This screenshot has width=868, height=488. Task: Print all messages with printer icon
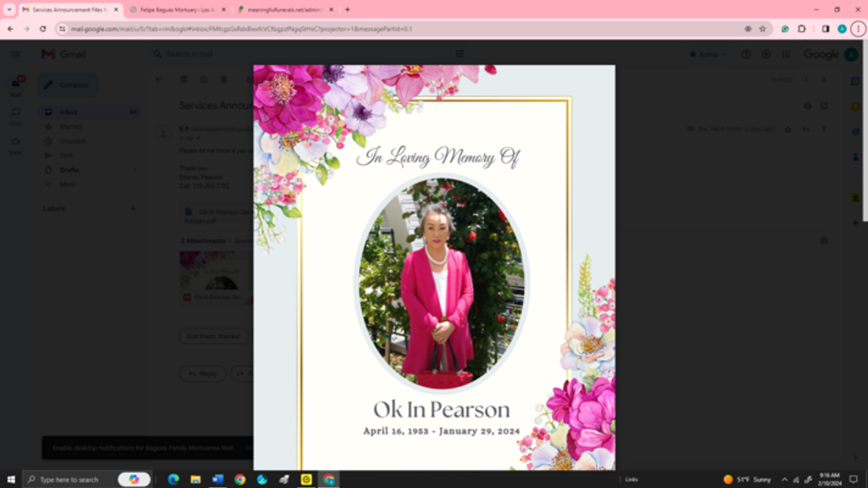(808, 106)
